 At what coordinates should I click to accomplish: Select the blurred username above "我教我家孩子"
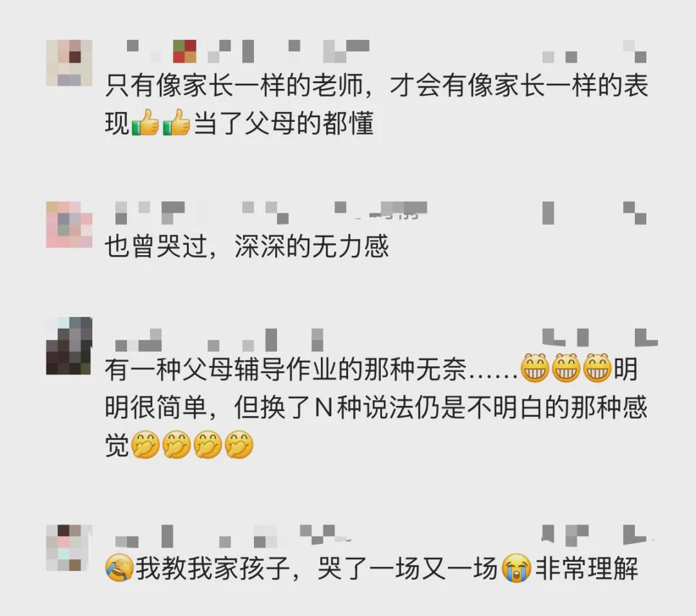coord(231,535)
